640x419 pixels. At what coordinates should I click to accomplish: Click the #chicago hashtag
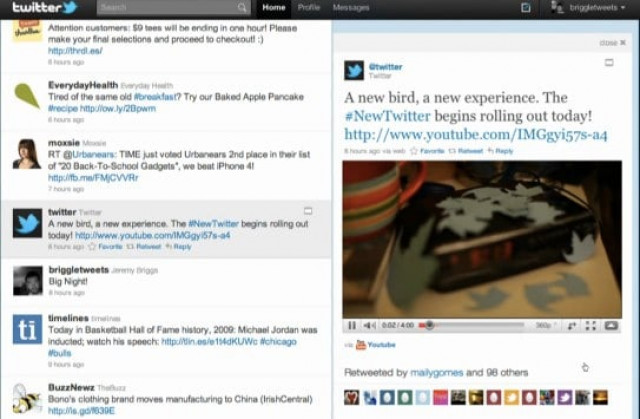[x=278, y=341]
